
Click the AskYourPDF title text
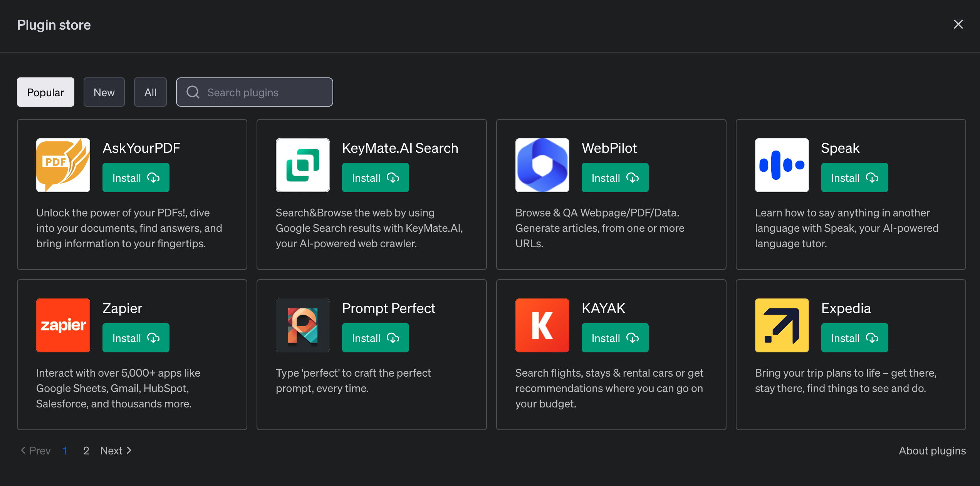pos(141,148)
